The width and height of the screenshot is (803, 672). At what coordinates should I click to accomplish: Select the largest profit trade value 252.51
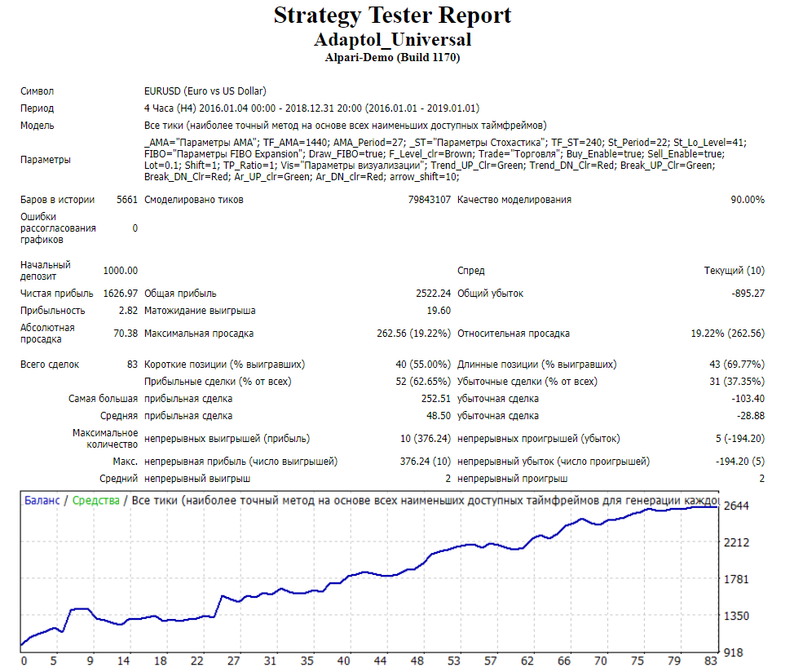coord(436,399)
